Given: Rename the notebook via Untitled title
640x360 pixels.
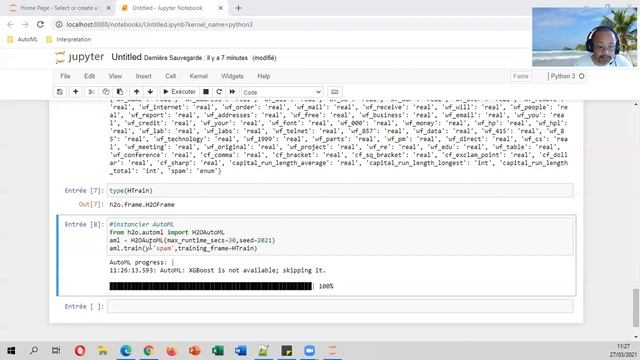Looking at the screenshot, I should (x=127, y=57).
